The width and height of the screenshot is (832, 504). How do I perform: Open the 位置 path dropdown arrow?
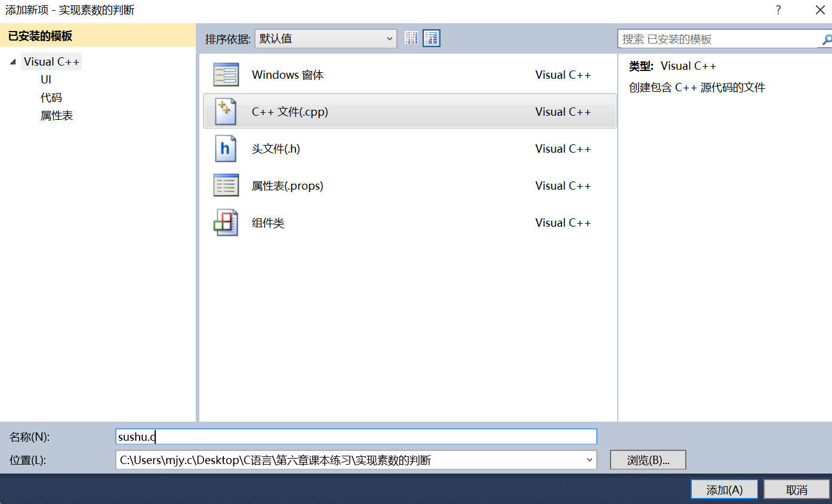click(590, 460)
